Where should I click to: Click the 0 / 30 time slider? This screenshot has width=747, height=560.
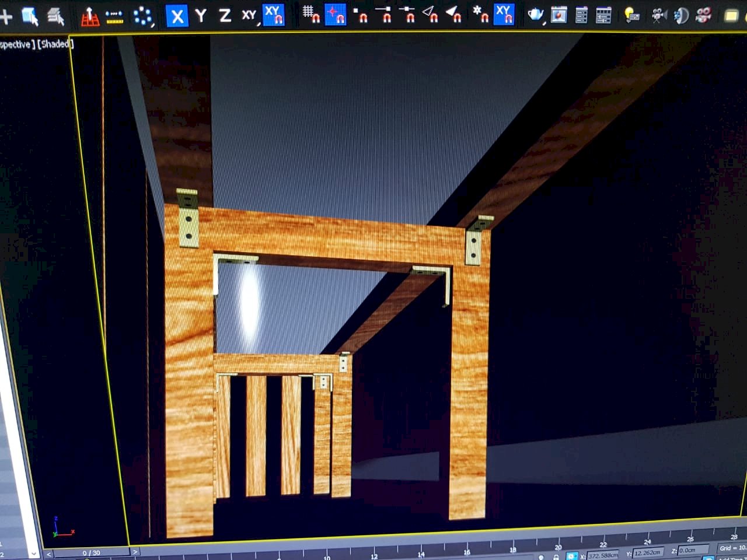click(x=91, y=552)
